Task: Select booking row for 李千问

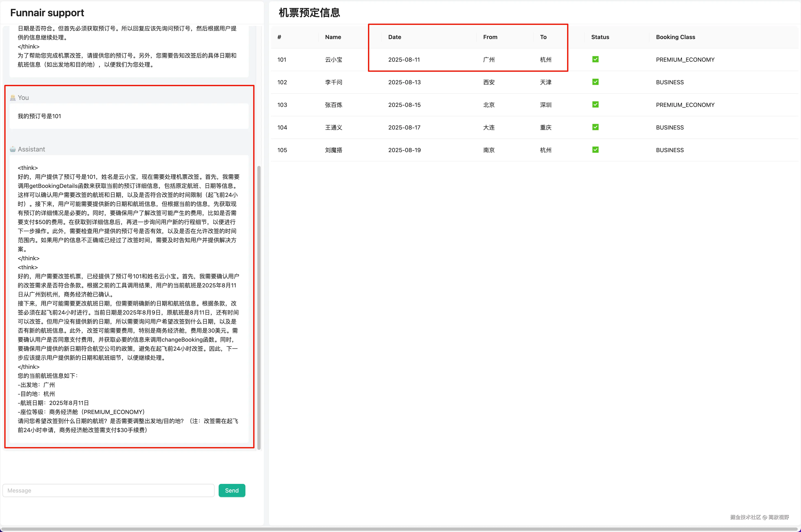Action: 334,82
